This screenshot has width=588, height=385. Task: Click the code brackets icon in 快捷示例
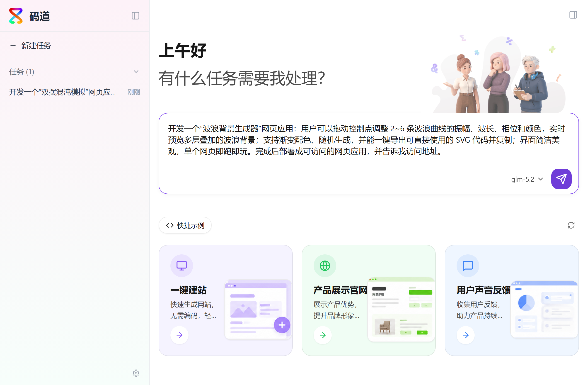170,225
